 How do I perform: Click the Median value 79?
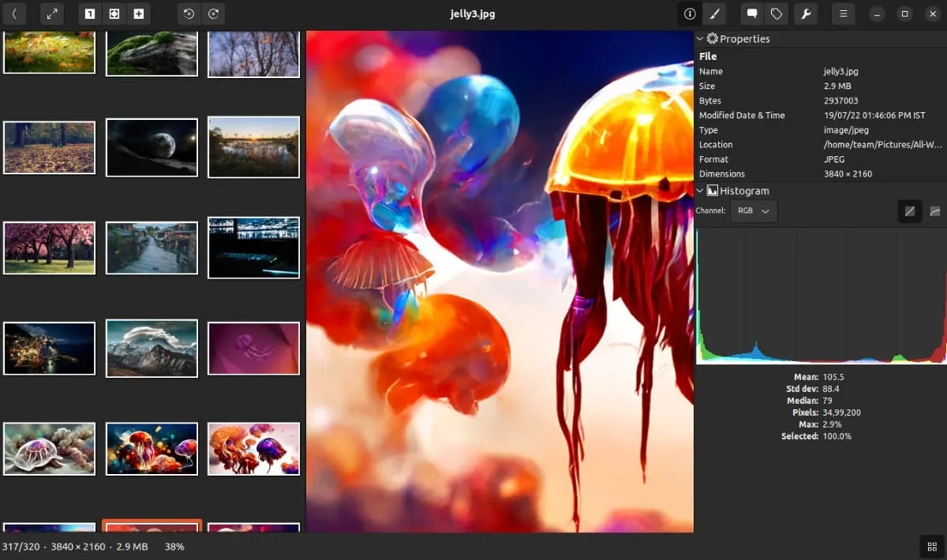[828, 401]
